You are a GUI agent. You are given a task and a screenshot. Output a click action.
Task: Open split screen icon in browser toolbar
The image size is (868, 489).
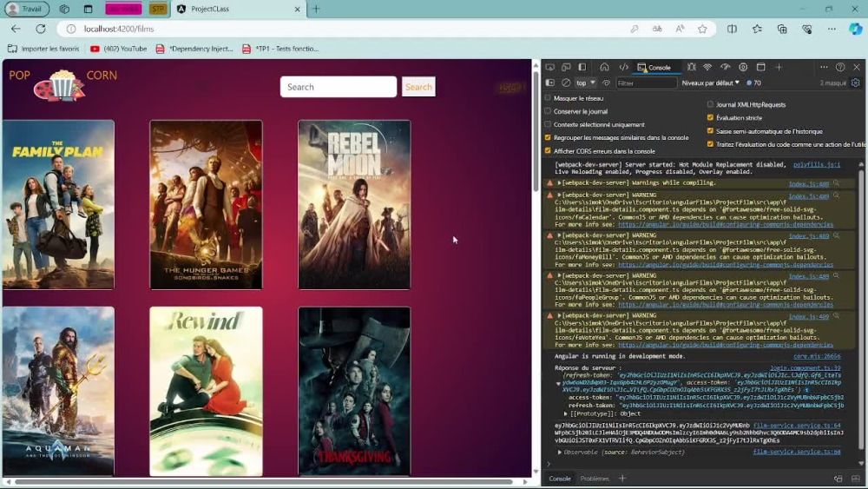[x=732, y=29]
